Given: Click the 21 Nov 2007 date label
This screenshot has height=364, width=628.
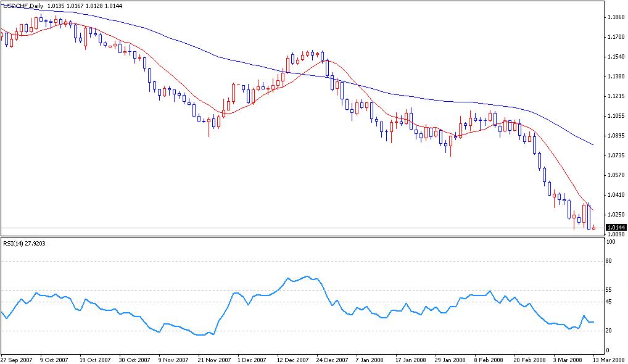Looking at the screenshot, I should 214,360.
